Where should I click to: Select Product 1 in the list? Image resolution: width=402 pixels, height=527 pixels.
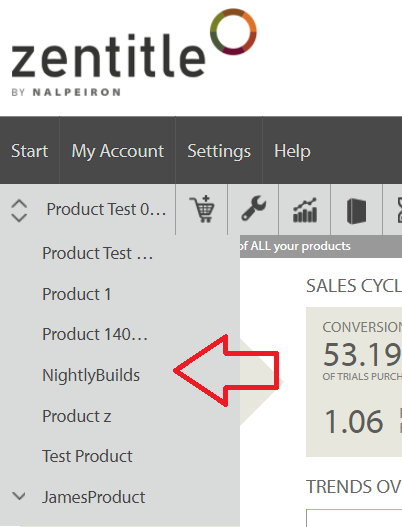[76, 294]
